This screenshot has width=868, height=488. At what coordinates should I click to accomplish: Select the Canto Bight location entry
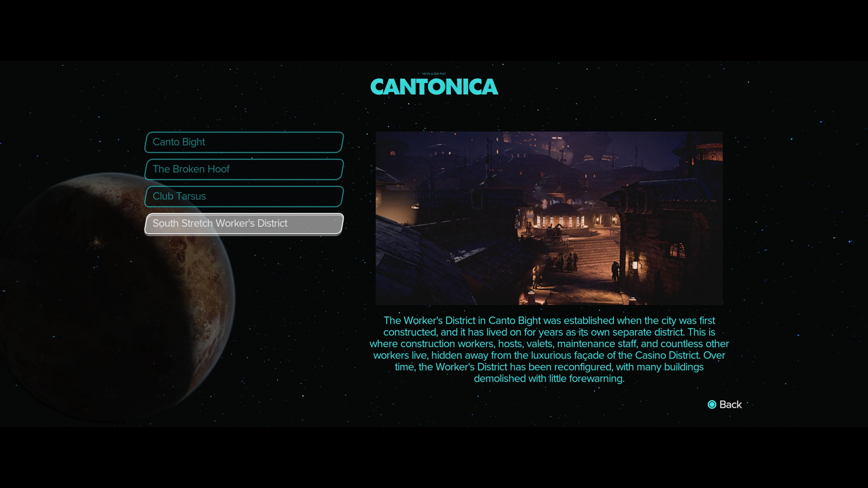tap(244, 142)
